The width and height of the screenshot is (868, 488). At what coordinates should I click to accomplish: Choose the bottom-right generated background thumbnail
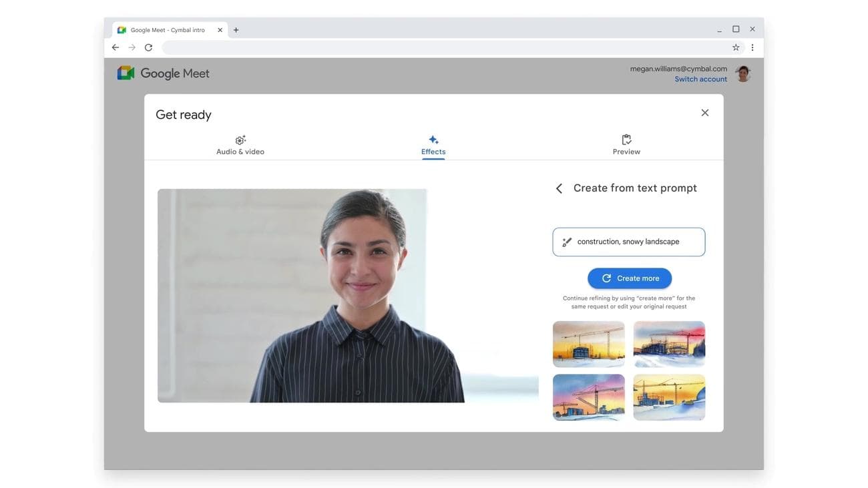[x=669, y=397]
